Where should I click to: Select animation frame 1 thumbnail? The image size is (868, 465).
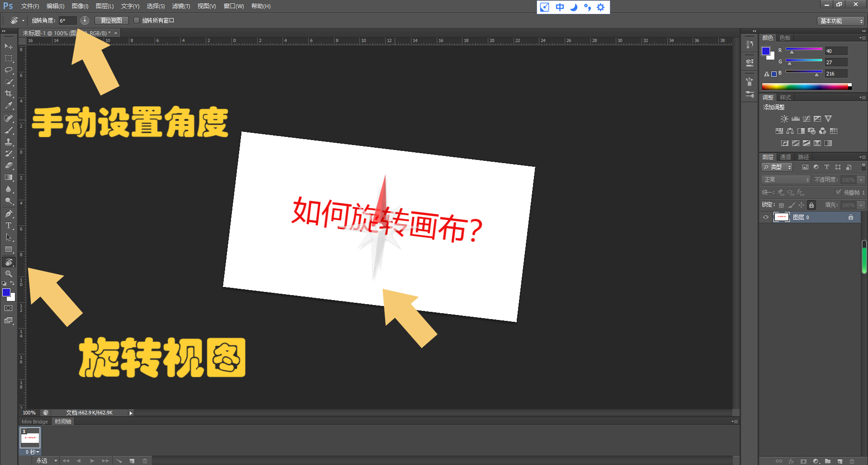[x=30, y=437]
